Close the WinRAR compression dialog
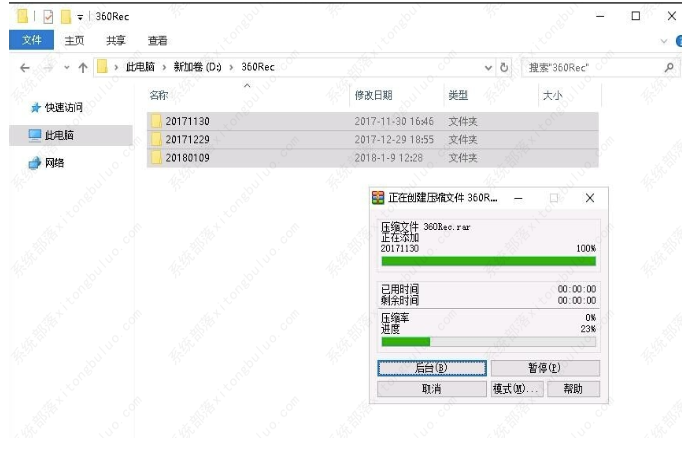 point(590,198)
